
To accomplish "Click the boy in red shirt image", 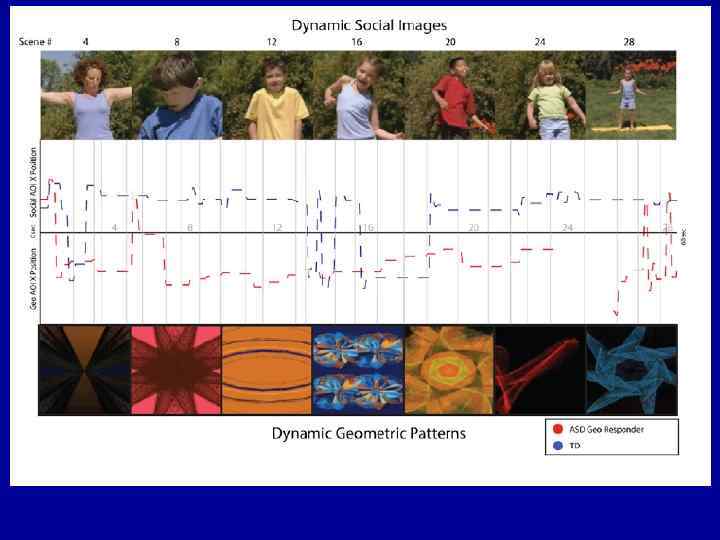I will (x=450, y=95).
